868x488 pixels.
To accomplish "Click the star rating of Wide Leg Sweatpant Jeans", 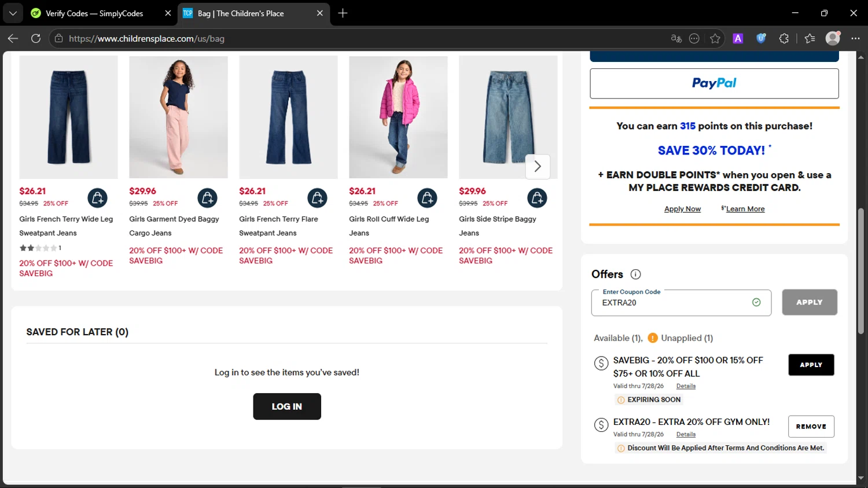I will tap(38, 248).
